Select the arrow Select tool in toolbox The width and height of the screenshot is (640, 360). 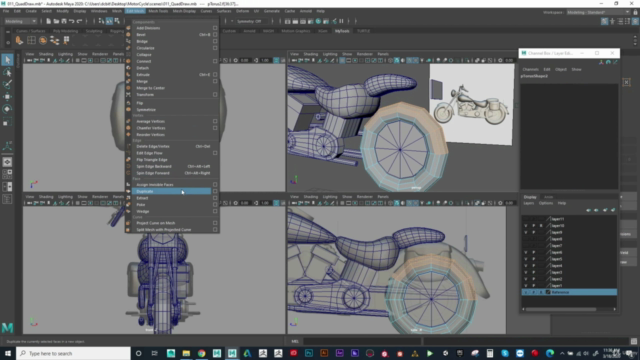tap(7, 60)
